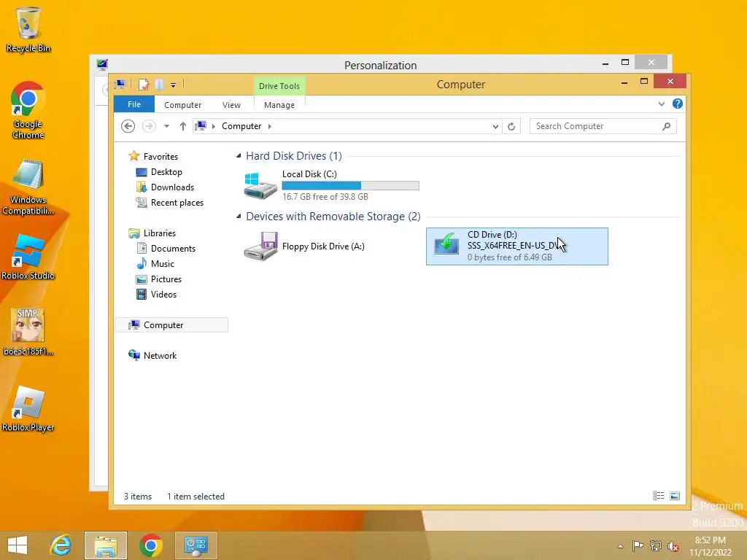Select the Roblox Player desktop shortcut

tap(28, 408)
